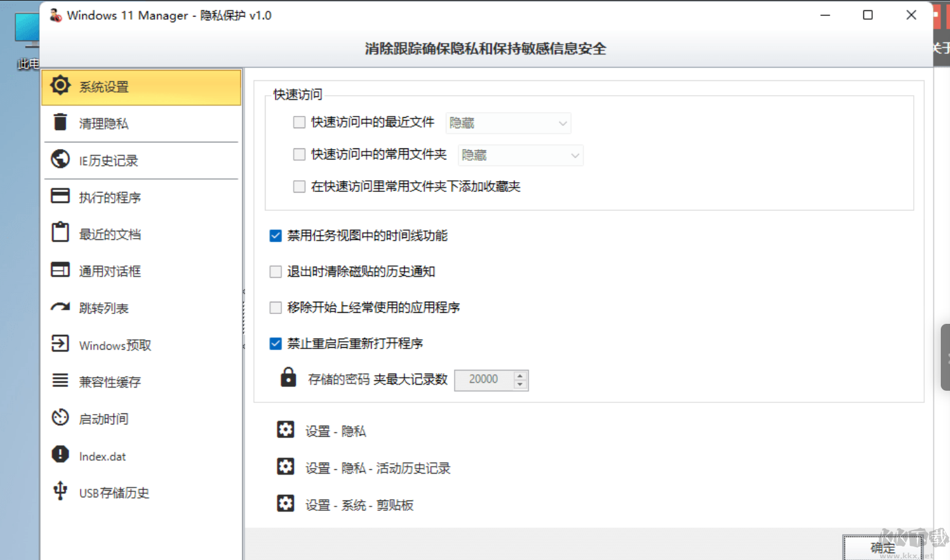950x560 pixels.
Task: Disable 禁用任务视图中的时间线功能
Action: click(275, 236)
